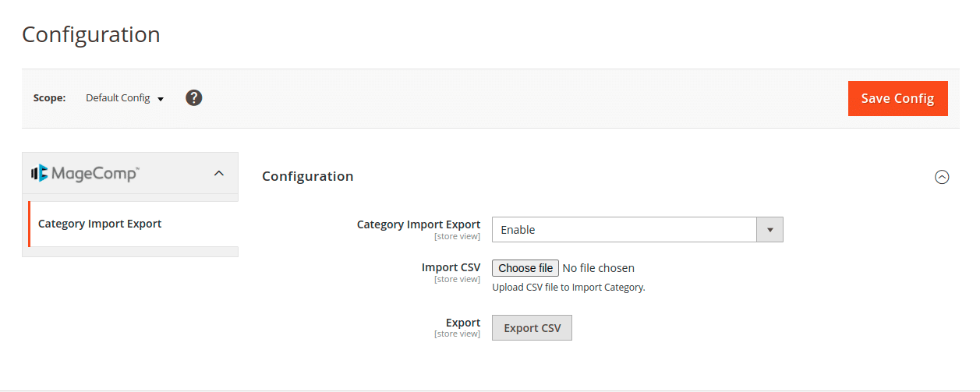Click the Scope label text
Screen dimensions: 980x392
(49, 98)
